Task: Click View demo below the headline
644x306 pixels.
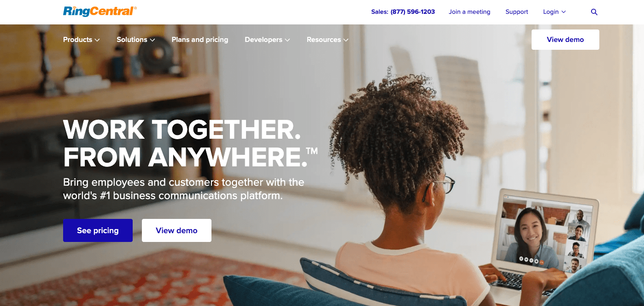Action: 176,230
